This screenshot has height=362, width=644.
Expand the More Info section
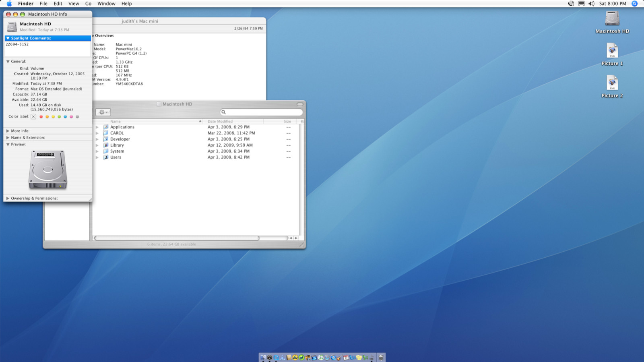coord(8,131)
